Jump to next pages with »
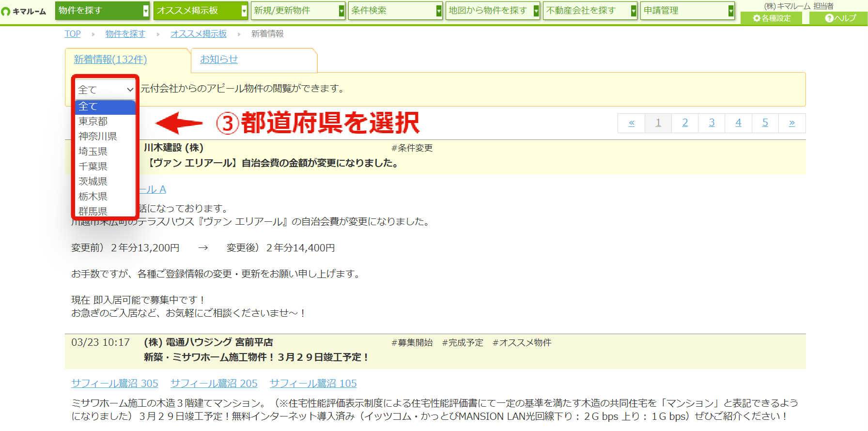 point(792,123)
